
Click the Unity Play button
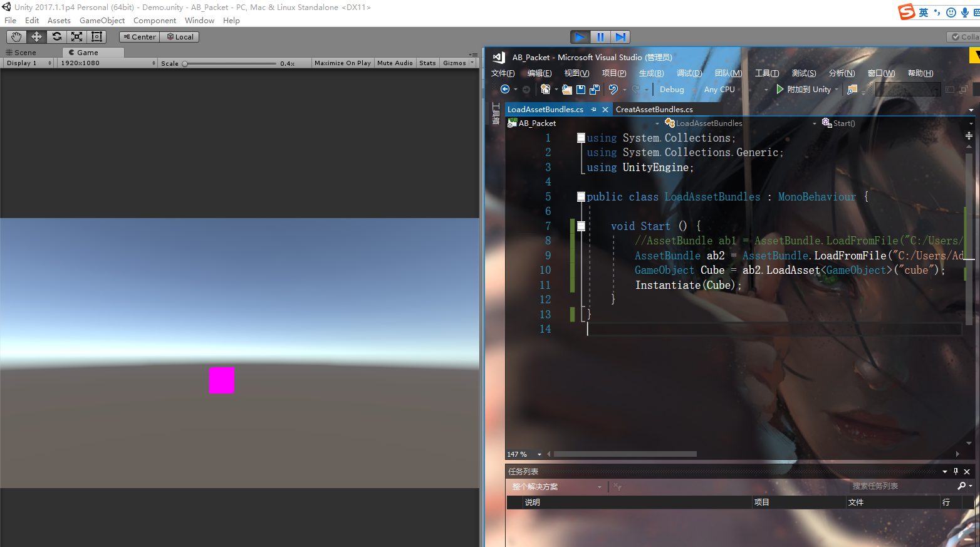click(580, 37)
